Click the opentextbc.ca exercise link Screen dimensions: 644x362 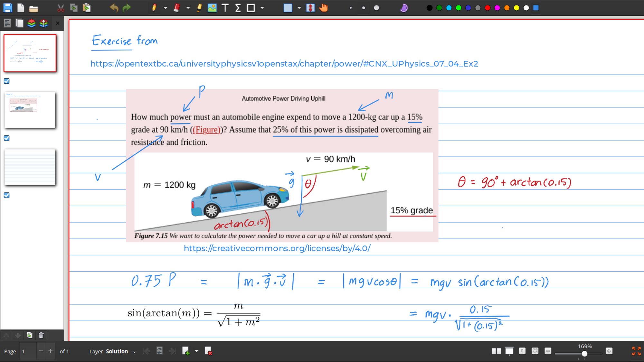pos(283,63)
